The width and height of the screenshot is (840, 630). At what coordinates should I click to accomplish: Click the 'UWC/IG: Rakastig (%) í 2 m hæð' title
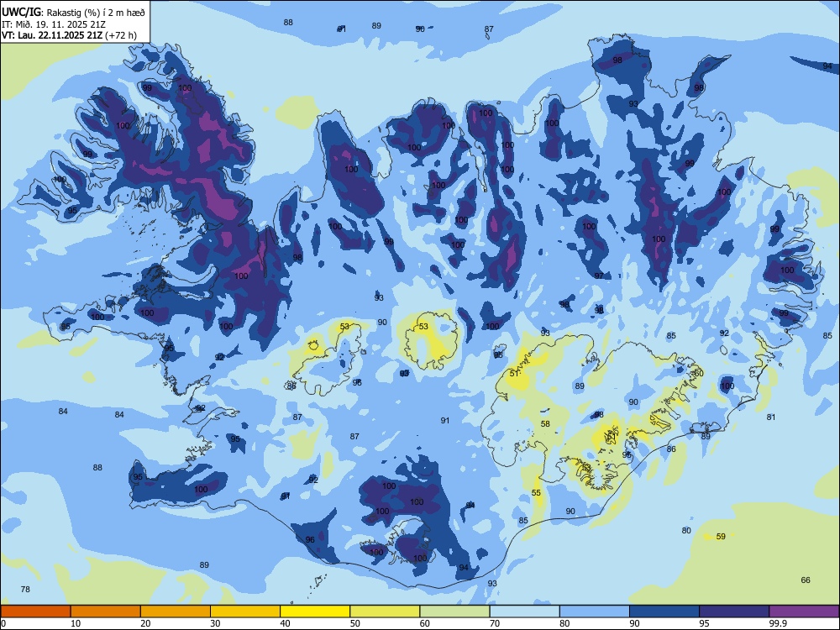(x=73, y=13)
